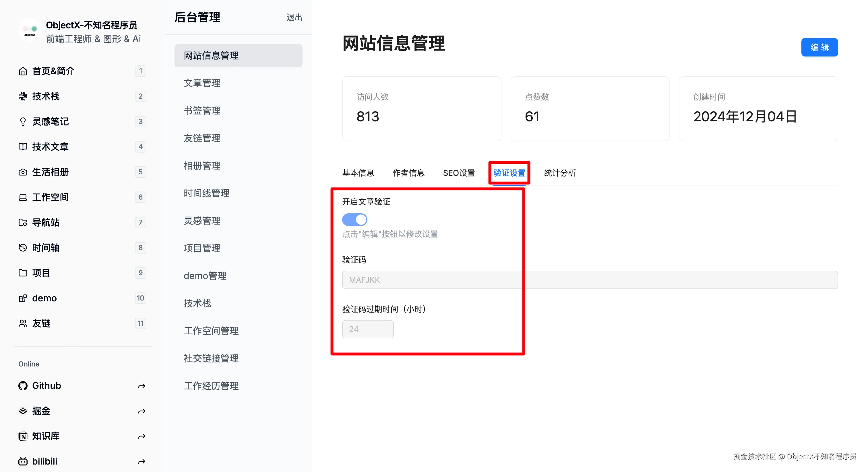Click the lightbulb icon for 灵感笔记
Viewport: 868px width, 472px height.
coord(23,122)
